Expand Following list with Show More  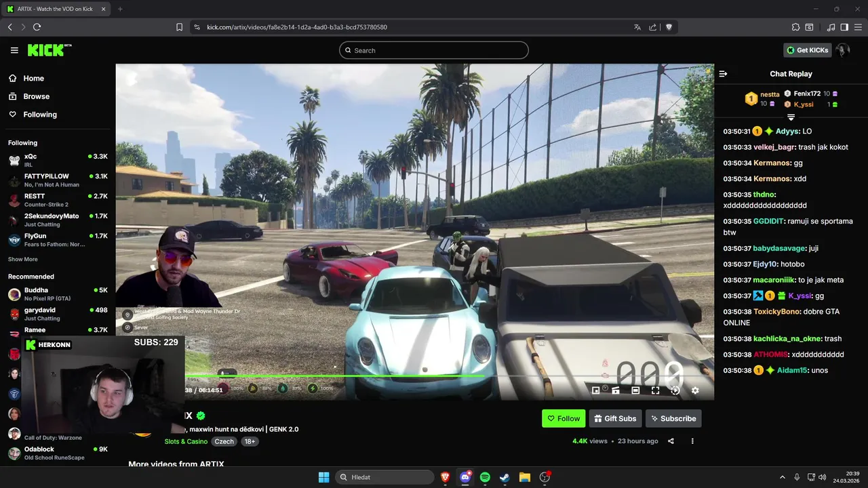click(x=23, y=260)
